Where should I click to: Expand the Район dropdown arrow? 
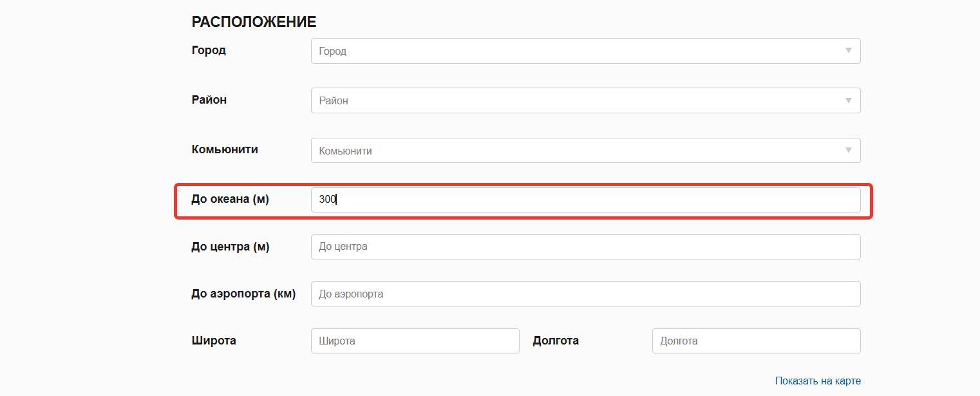click(848, 100)
